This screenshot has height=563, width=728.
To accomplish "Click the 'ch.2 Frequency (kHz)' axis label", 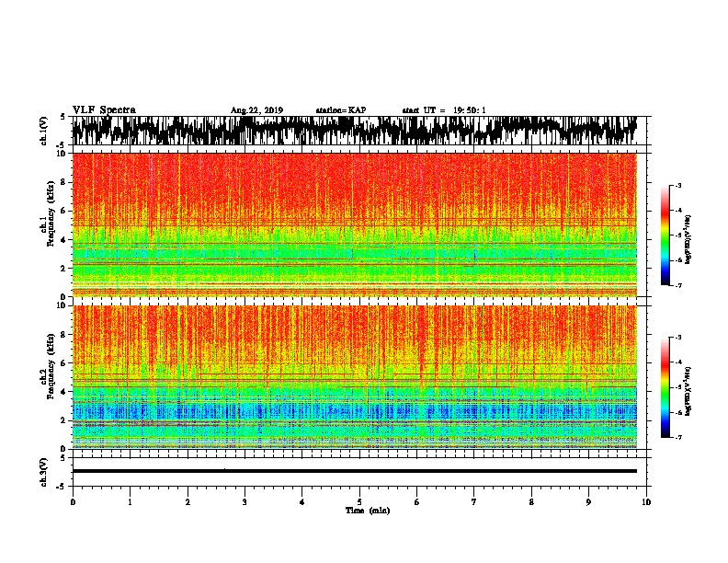I will click(48, 367).
